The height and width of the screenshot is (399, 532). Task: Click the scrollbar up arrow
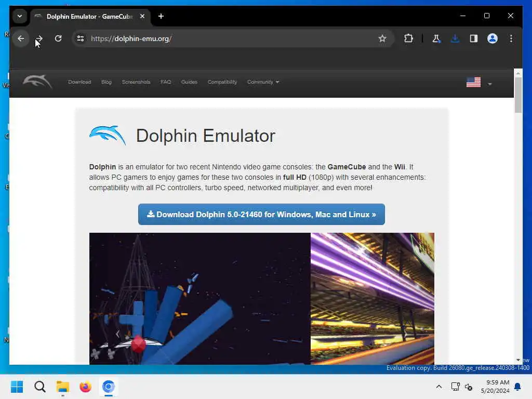click(518, 73)
